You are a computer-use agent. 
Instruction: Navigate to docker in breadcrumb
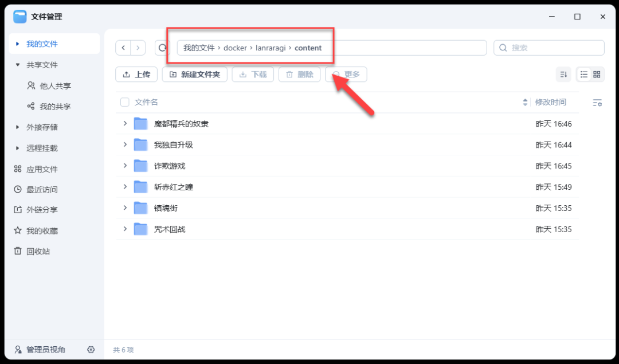coord(235,48)
